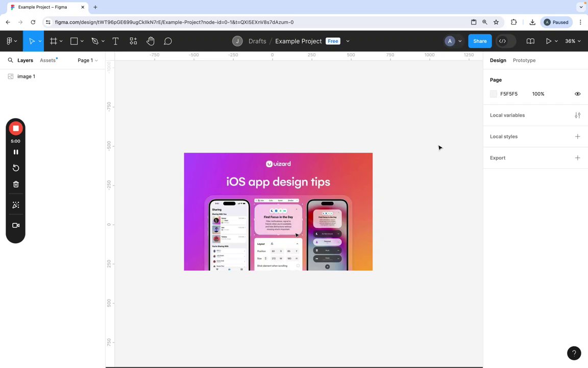Open recording effects confetti icon
This screenshot has height=368, width=588.
[16, 204]
